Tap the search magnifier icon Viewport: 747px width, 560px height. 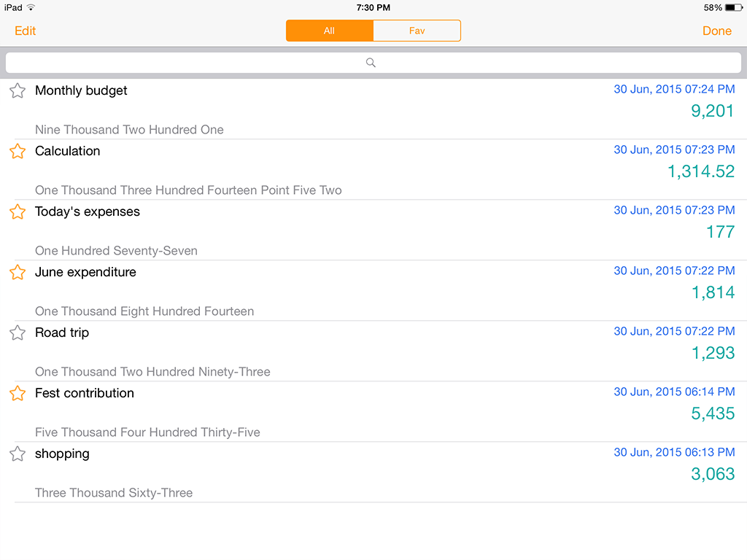[x=371, y=63]
